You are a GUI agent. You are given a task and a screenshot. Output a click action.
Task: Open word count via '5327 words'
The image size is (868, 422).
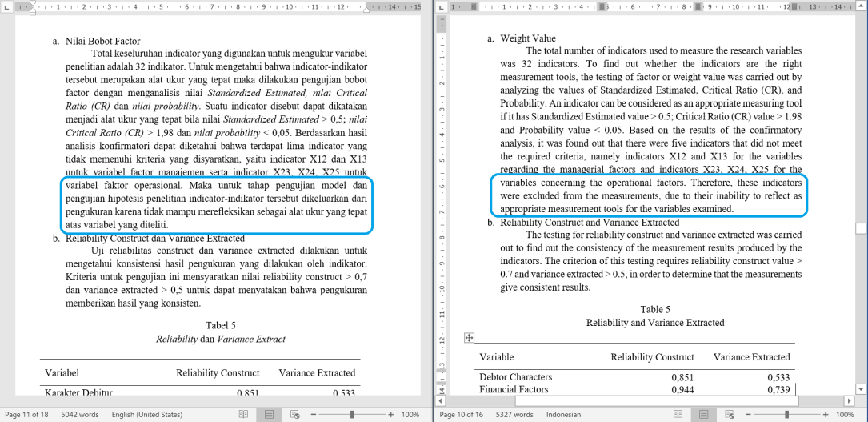point(514,414)
